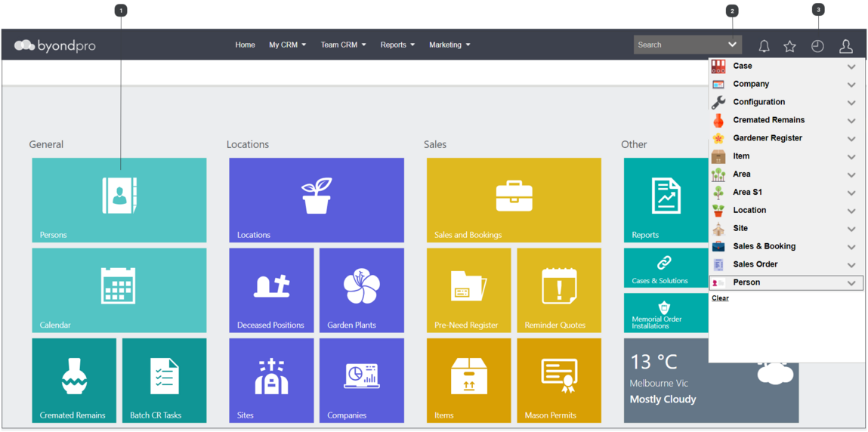Open the Companies tile
868x432 pixels.
point(362,381)
